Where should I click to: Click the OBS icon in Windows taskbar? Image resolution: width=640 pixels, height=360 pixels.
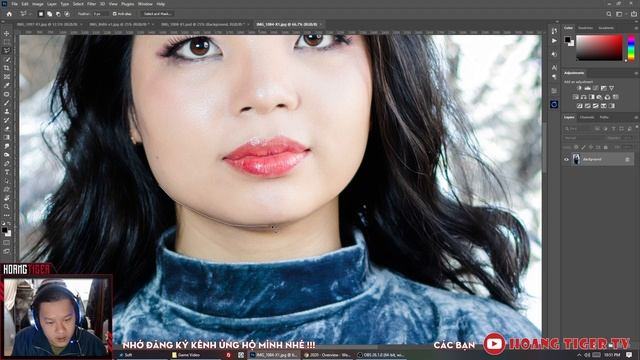tap(360, 355)
